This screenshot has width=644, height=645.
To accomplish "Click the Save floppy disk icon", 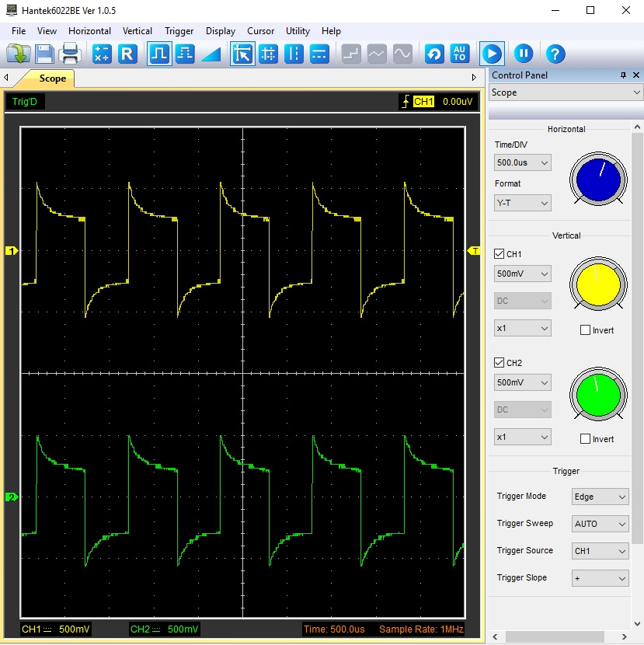I will click(44, 54).
